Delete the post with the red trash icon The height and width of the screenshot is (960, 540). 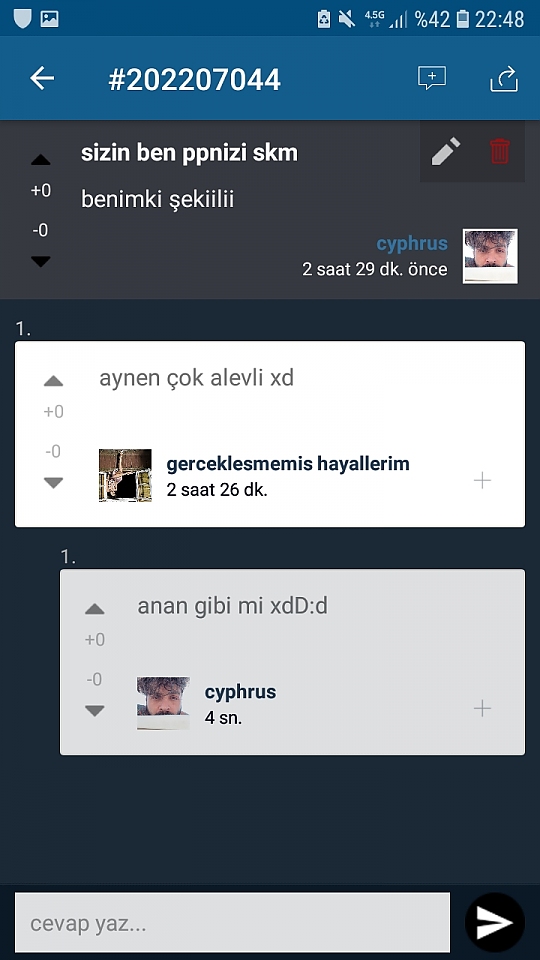pyautogui.click(x=500, y=151)
